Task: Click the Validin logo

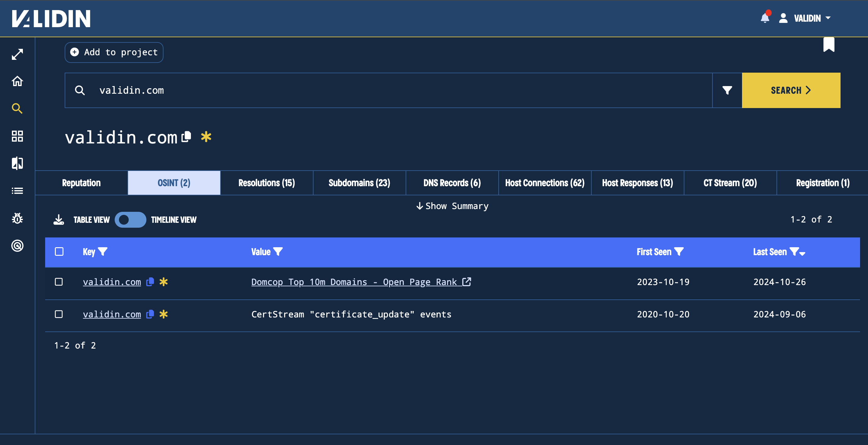Action: pyautogui.click(x=51, y=18)
